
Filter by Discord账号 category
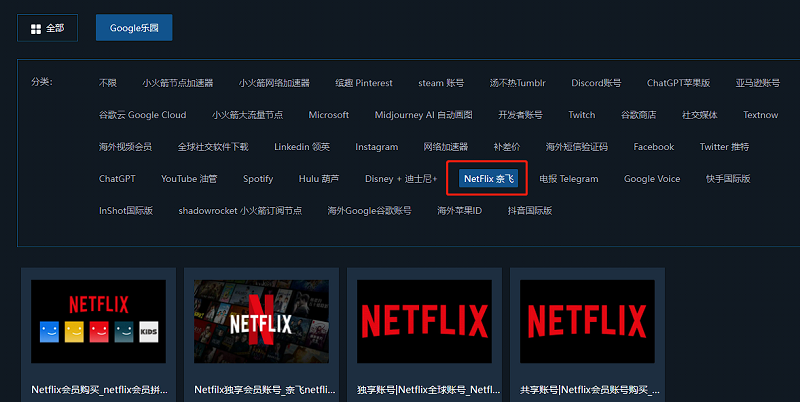pos(596,83)
